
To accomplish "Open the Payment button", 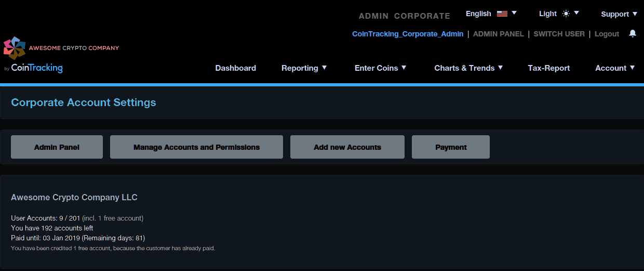I will tap(450, 147).
